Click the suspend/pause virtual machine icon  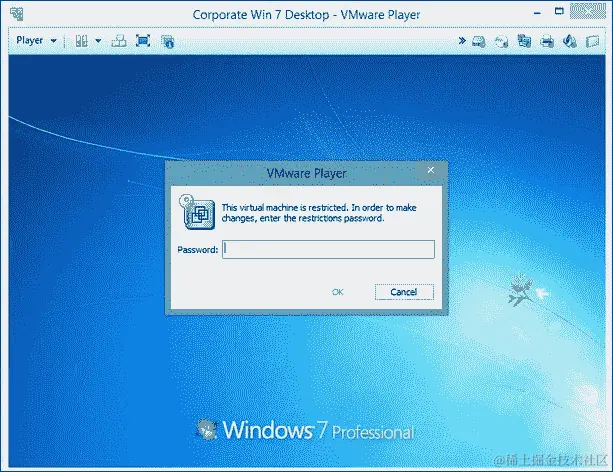coord(81,41)
